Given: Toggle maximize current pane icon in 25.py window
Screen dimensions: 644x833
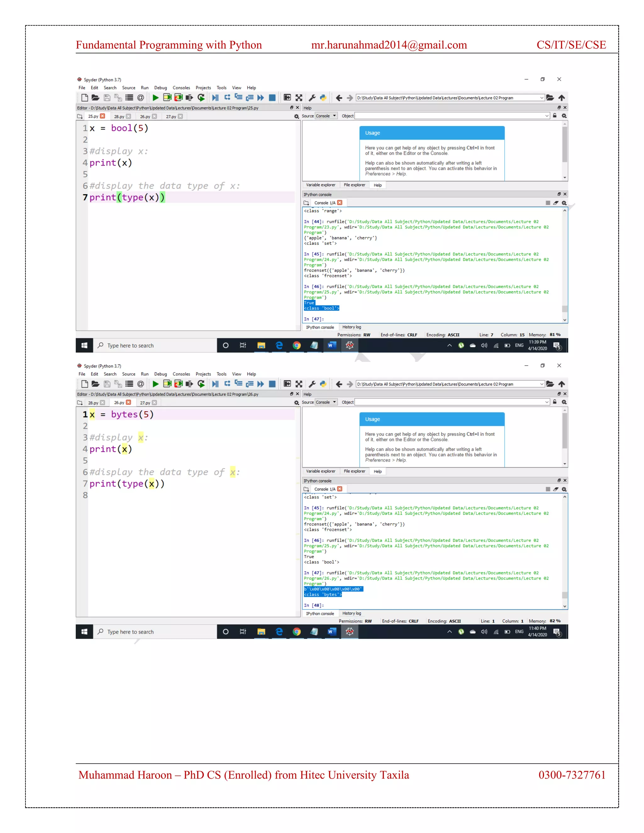Looking at the screenshot, I should [287, 98].
